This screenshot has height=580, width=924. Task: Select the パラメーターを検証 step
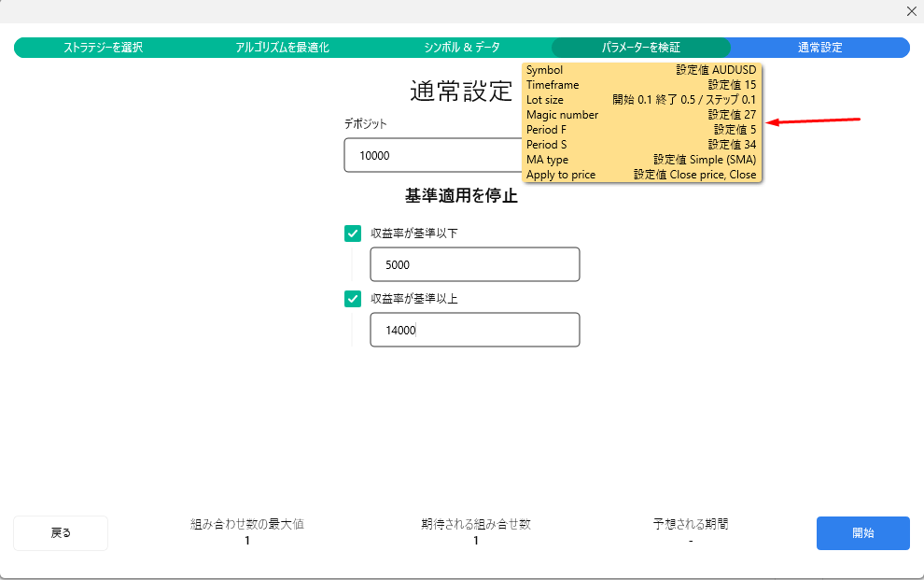tap(641, 48)
